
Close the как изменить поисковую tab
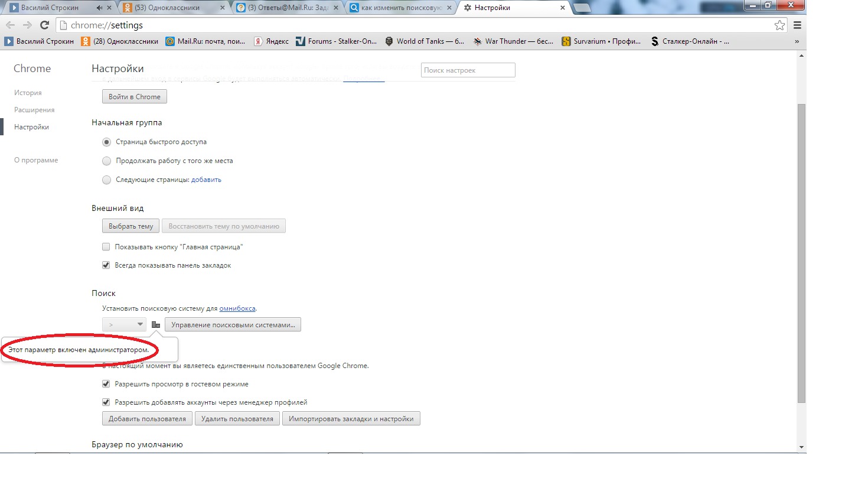tap(449, 8)
